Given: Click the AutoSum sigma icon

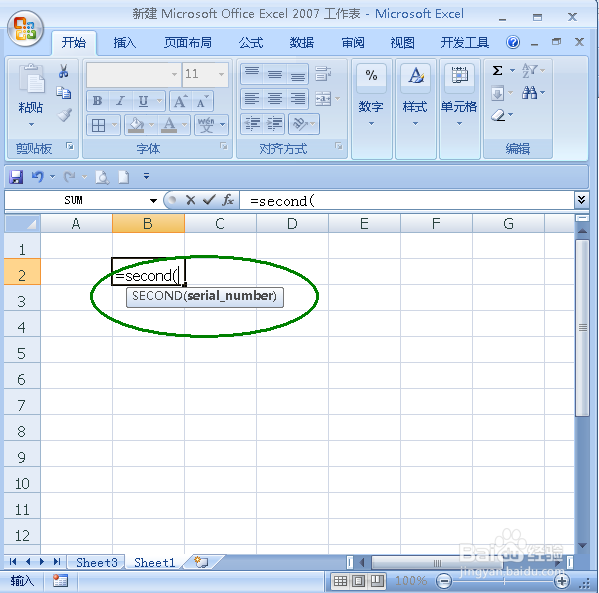Looking at the screenshot, I should (497, 70).
